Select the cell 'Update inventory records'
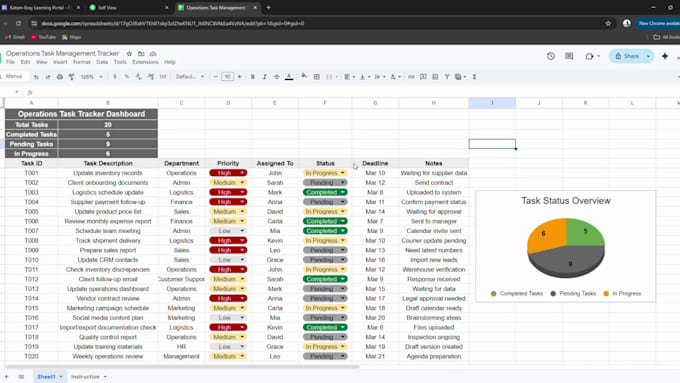This screenshot has height=383, width=680. [x=108, y=173]
